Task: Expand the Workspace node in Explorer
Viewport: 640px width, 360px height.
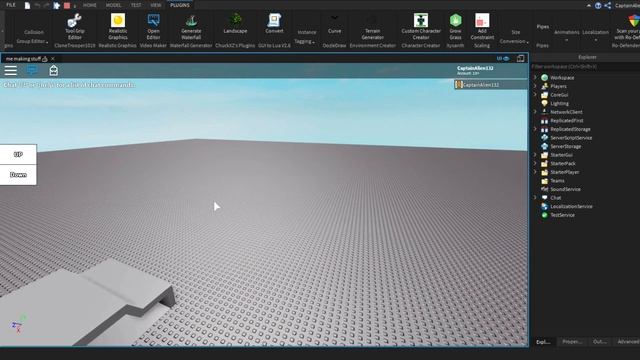Action: pos(535,77)
